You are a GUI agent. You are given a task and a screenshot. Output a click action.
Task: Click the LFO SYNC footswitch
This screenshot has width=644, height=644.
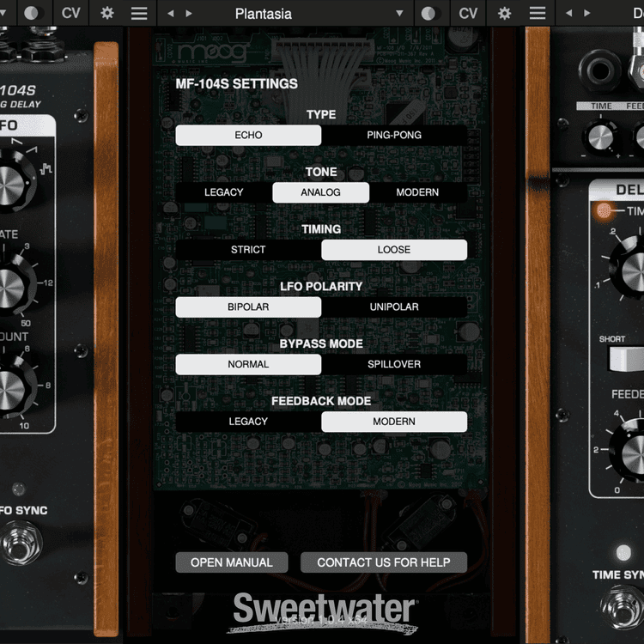20,543
